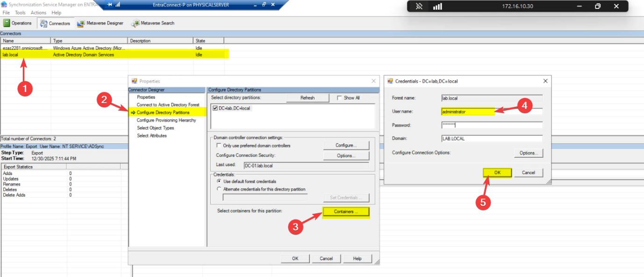Image resolution: width=644 pixels, height=277 pixels.
Task: Enable Only use preferred domain controllers
Action: pos(219,146)
